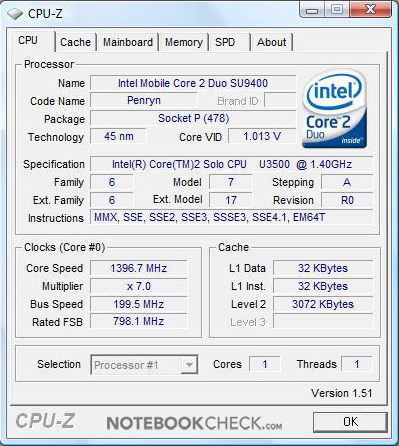Viewport: 399px width, 446px height.
Task: Go to the SPD tab
Action: (x=225, y=42)
